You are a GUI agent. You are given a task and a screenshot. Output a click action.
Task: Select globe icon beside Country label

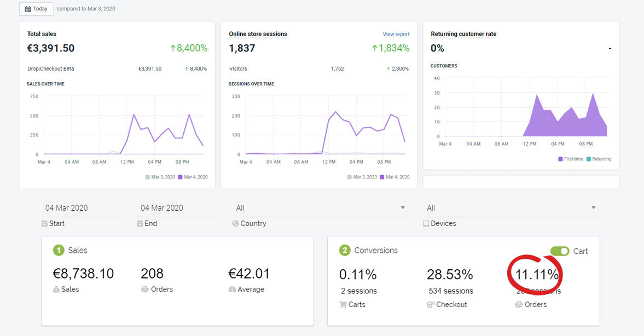235,223
